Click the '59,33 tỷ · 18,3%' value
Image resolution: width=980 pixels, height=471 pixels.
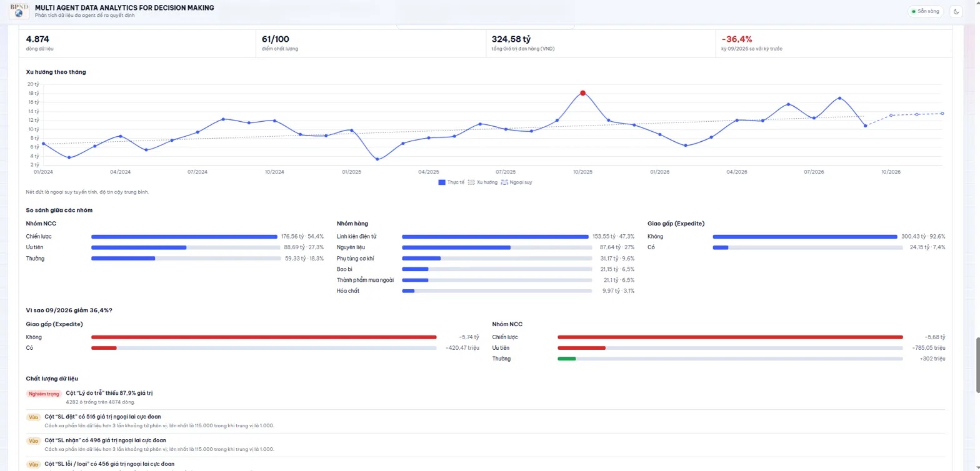pyautogui.click(x=304, y=258)
